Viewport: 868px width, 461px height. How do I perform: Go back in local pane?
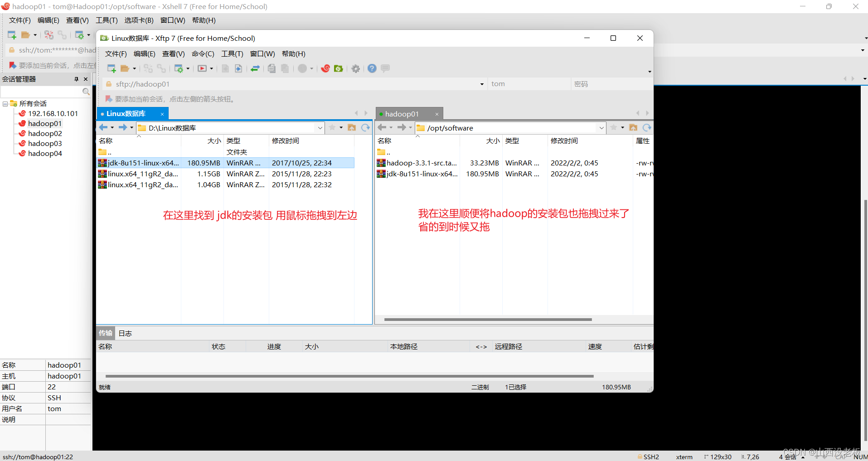(103, 128)
